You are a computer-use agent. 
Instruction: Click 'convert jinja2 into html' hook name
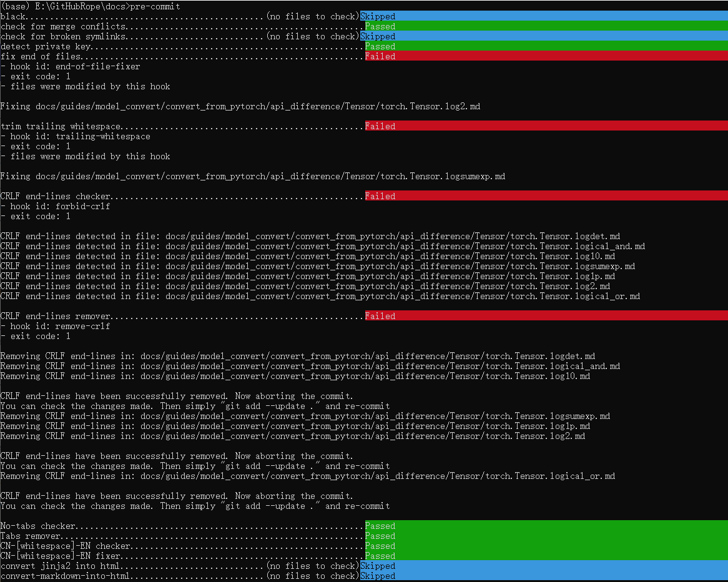pos(61,566)
